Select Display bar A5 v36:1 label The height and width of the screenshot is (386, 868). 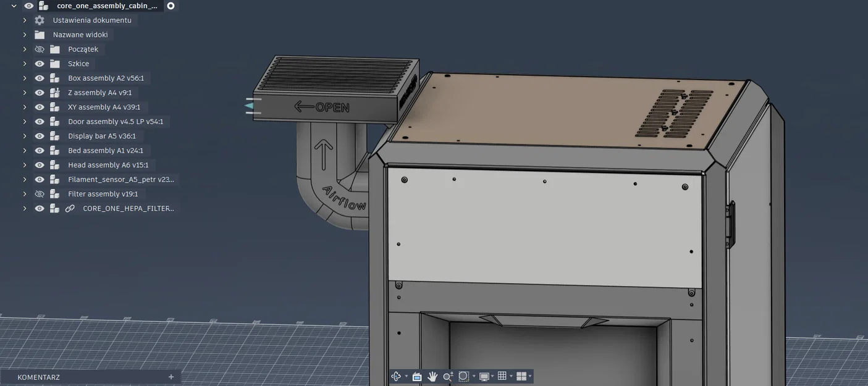102,136
